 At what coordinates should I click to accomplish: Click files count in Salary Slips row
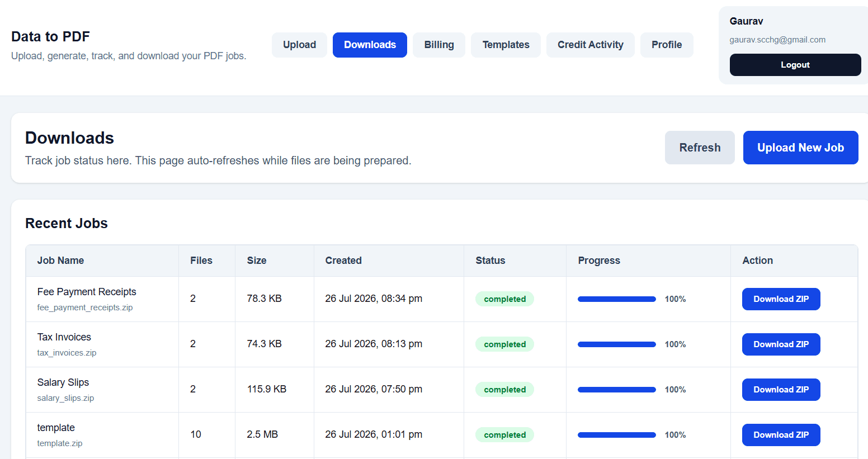tap(193, 389)
